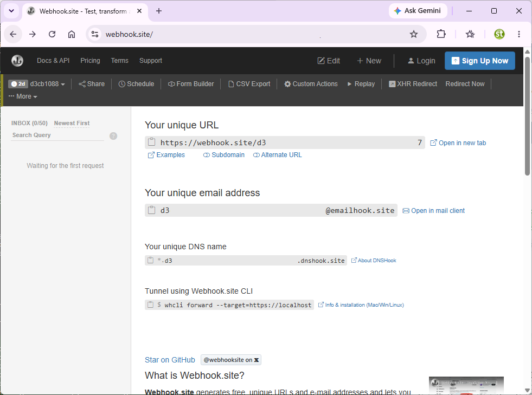Click the INBOX (0/50) label
Image resolution: width=532 pixels, height=395 pixels.
(x=29, y=123)
